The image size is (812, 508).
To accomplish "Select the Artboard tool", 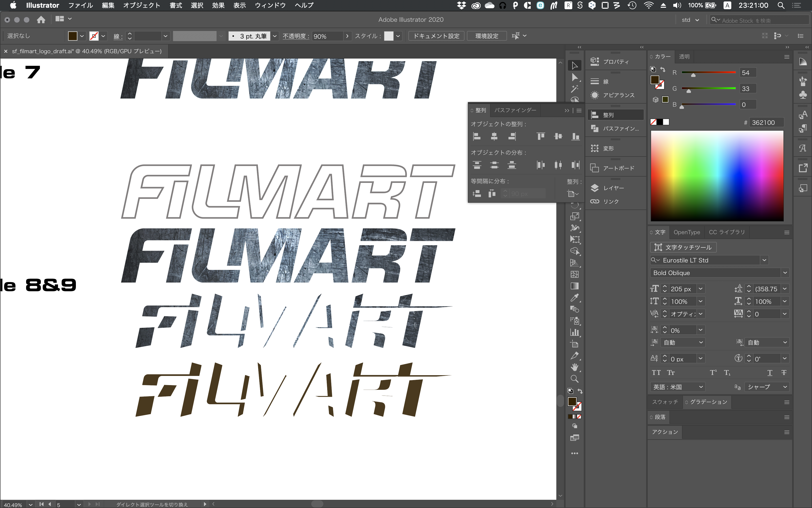I will click(x=574, y=344).
